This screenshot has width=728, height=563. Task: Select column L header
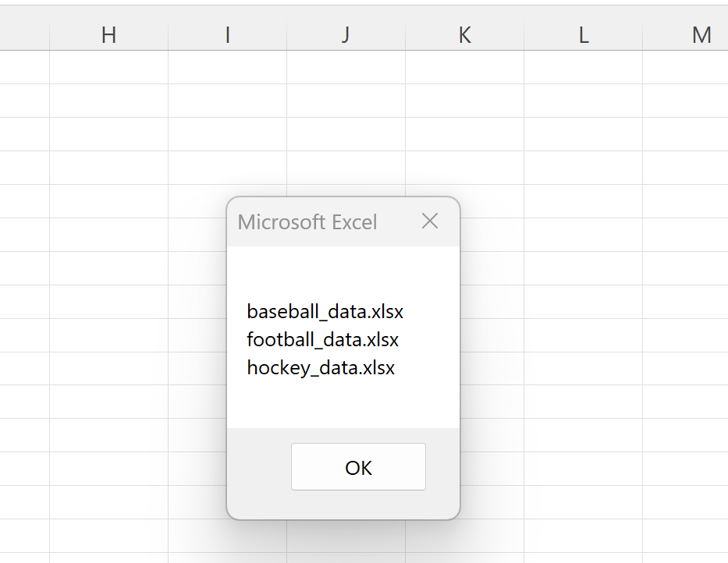pos(583,35)
